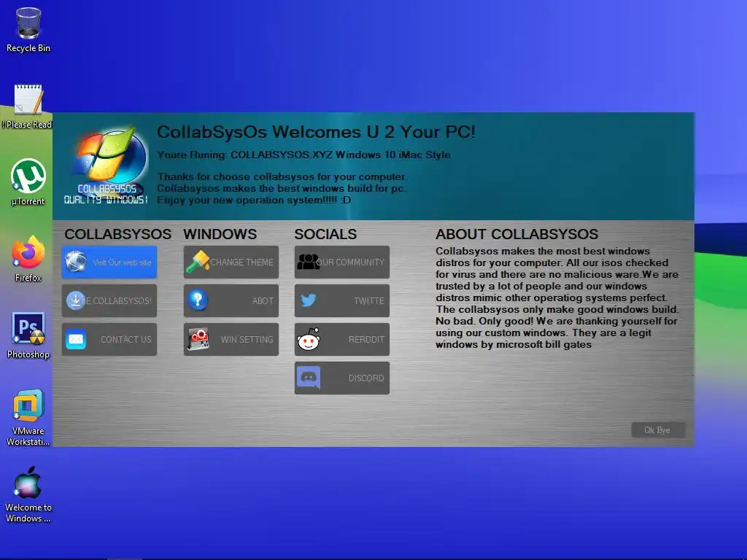Click 'windows by microsoft bill gates' text

514,344
